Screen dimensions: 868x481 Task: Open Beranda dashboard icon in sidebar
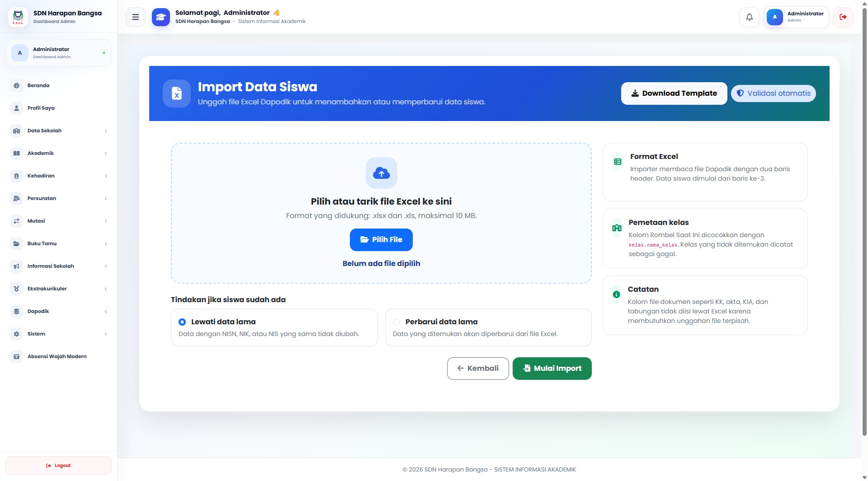pos(17,85)
